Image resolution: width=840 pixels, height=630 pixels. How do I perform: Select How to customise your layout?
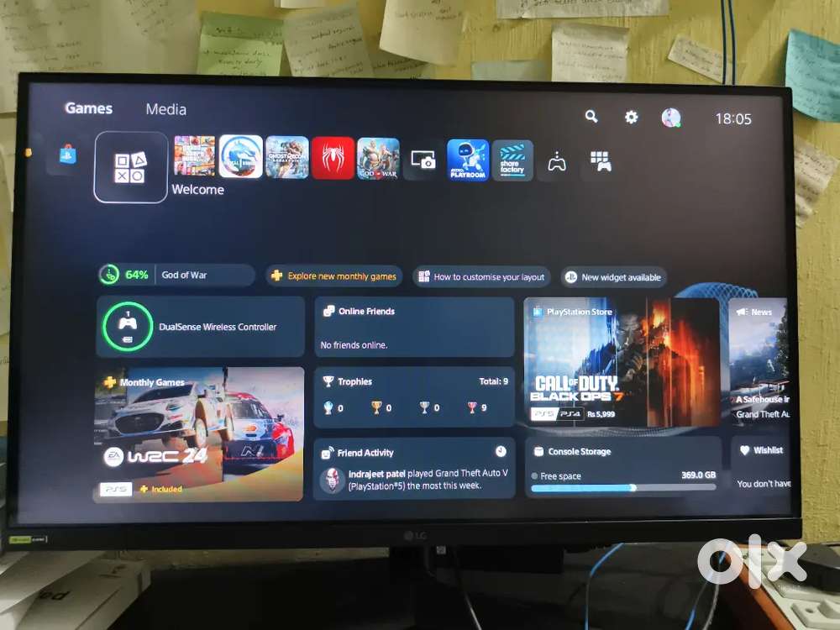point(481,276)
